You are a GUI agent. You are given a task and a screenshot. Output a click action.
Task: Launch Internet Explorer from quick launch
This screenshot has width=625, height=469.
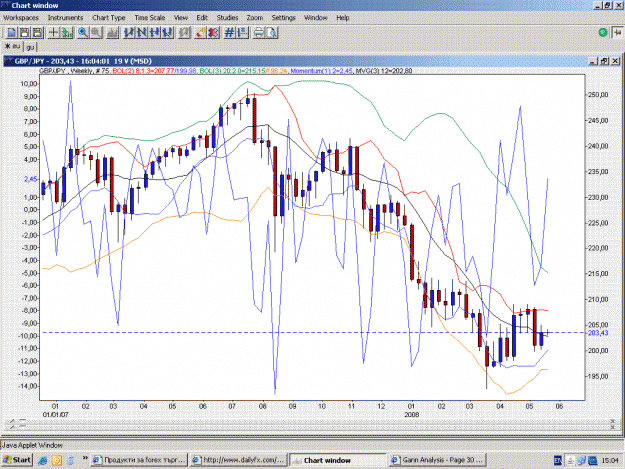43,460
